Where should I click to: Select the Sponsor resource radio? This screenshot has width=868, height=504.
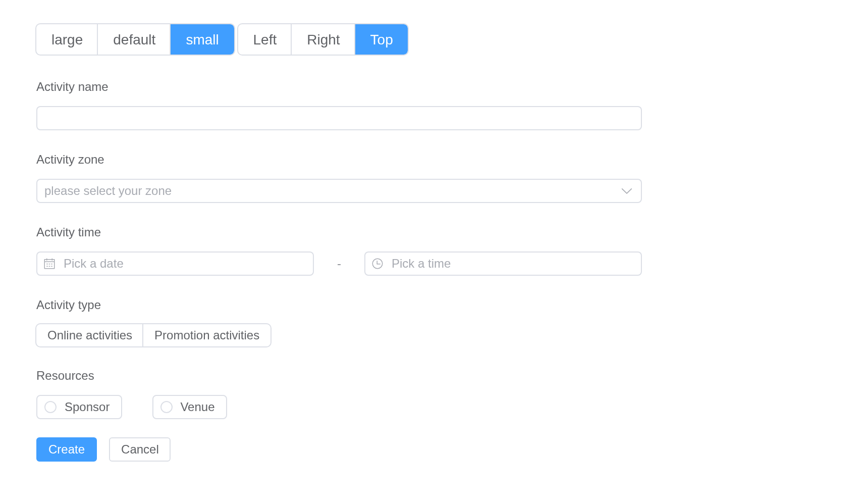click(x=79, y=407)
